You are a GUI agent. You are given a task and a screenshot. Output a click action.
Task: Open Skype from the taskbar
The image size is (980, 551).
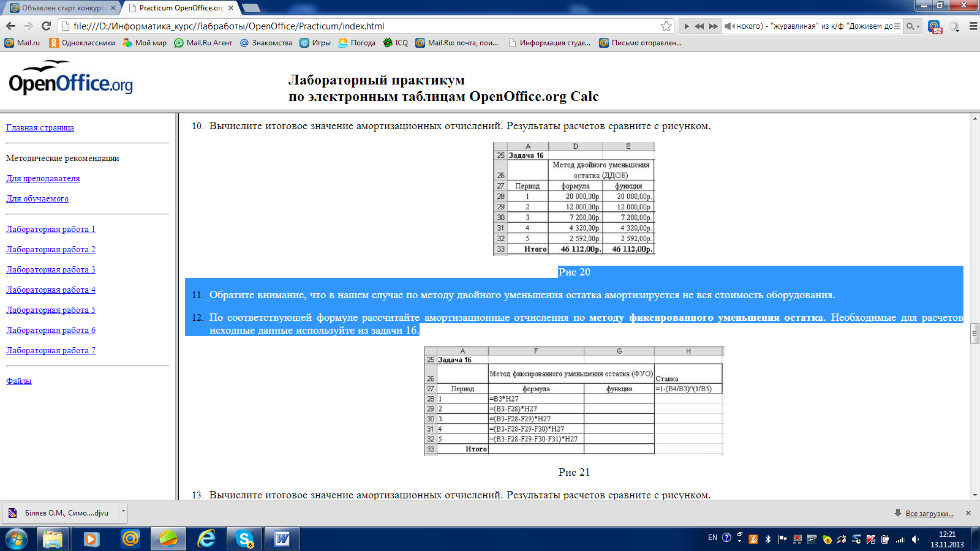(244, 539)
